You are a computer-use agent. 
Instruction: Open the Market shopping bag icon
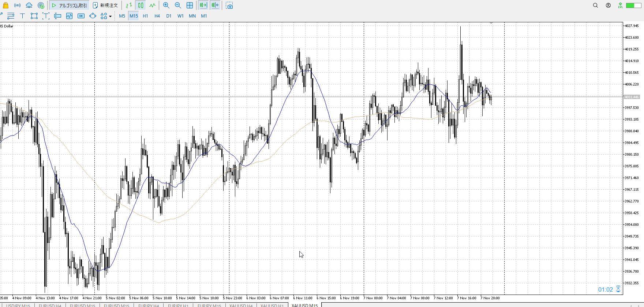coord(5,5)
